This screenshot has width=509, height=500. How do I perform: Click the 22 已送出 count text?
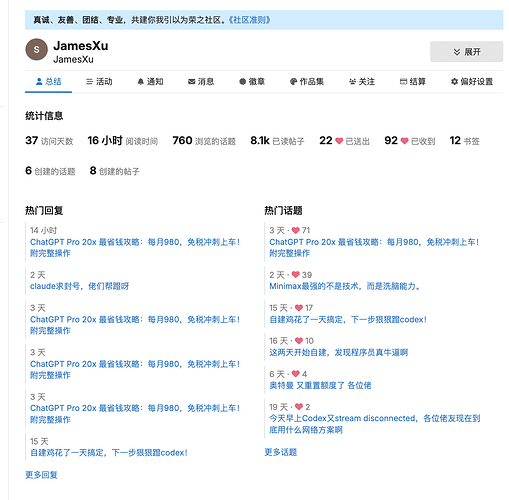(344, 141)
